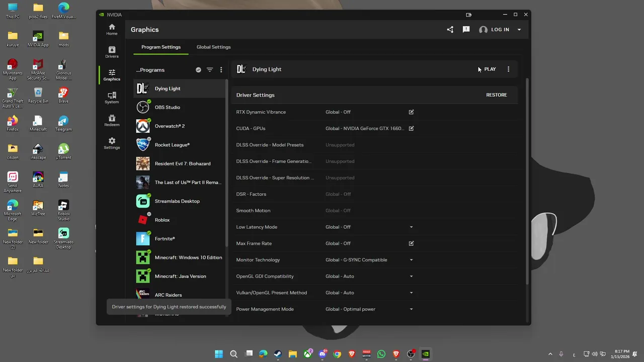Open WhatsApp from taskbar

[381, 354]
